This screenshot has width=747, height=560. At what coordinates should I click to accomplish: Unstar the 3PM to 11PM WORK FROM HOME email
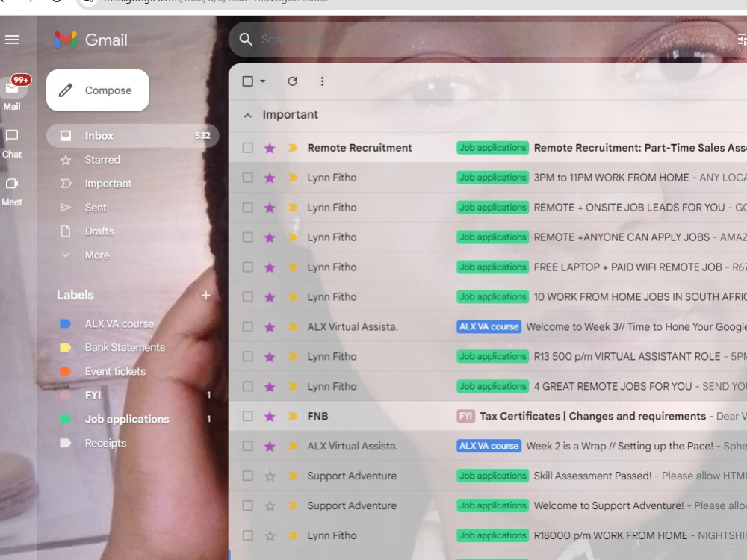270,178
